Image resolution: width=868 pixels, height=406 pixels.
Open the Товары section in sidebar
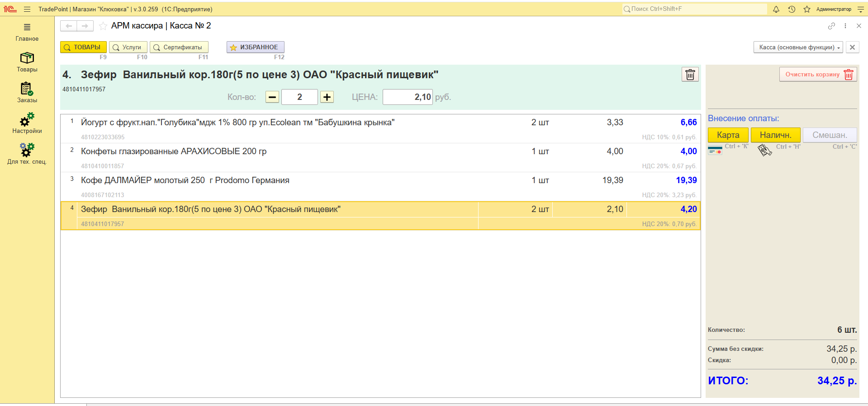tap(27, 62)
